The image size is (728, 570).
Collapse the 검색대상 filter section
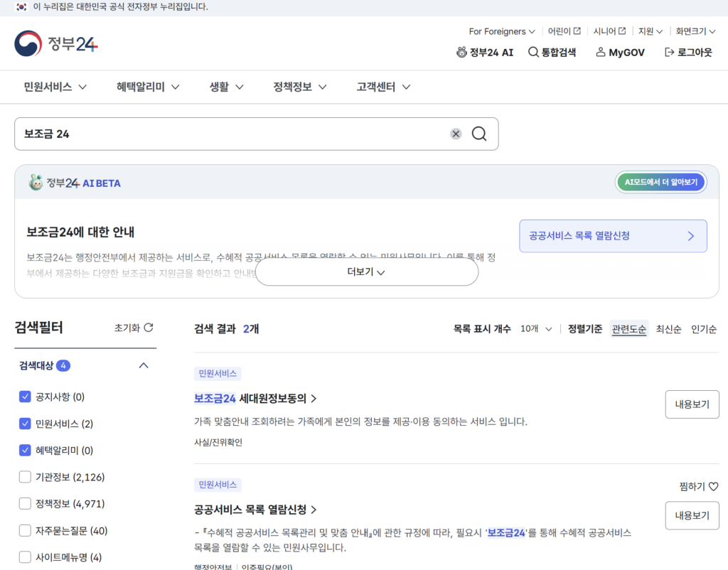[144, 366]
